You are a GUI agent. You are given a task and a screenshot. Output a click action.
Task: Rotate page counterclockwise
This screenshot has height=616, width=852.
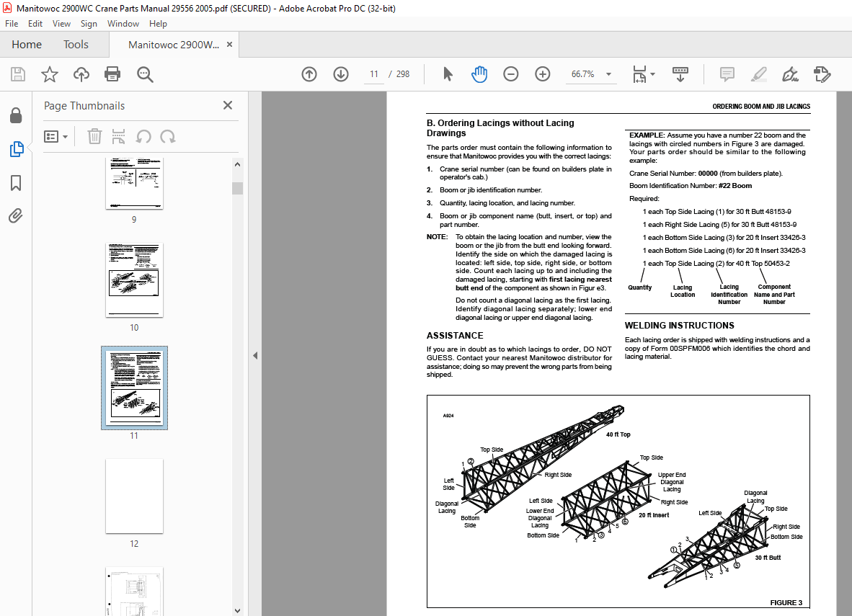click(143, 136)
